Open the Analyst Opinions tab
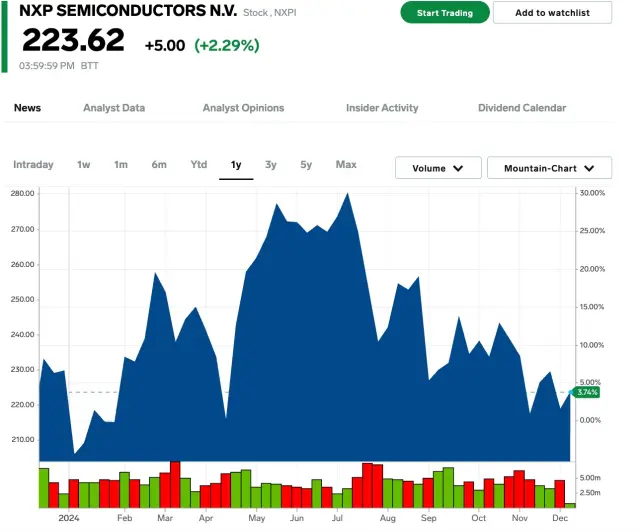The width and height of the screenshot is (640, 532). click(243, 108)
